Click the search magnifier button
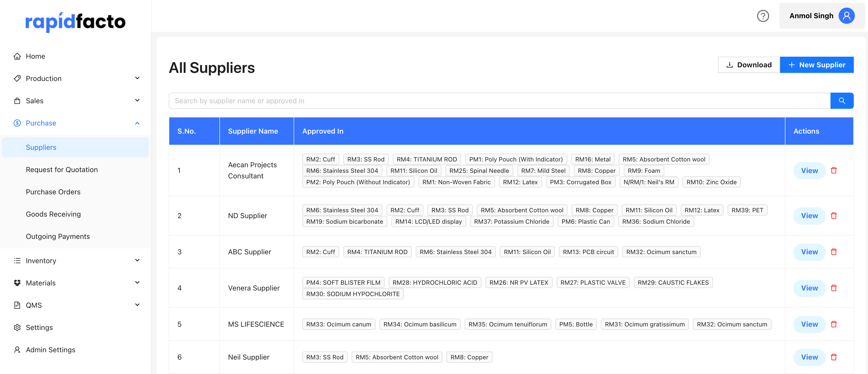 (x=841, y=101)
